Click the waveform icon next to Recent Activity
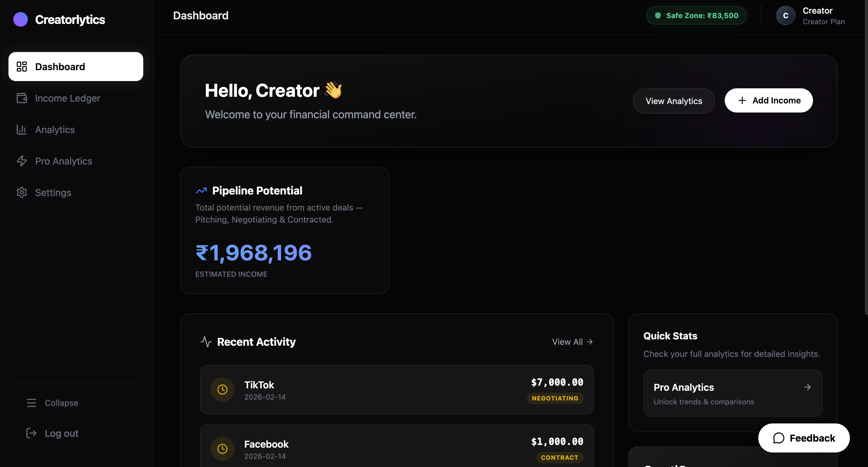The image size is (868, 467). tap(206, 341)
